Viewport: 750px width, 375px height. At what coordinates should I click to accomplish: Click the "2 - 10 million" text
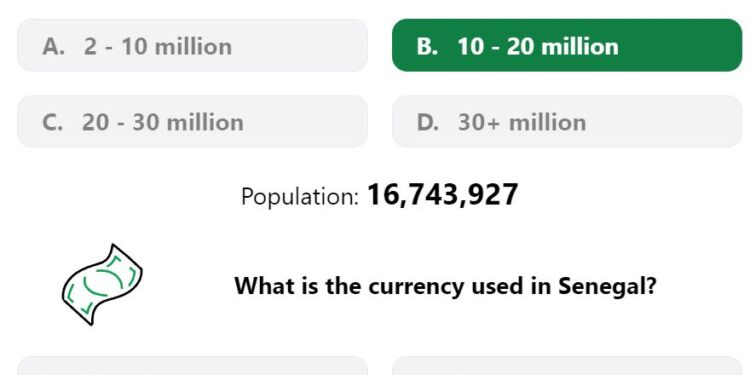(x=158, y=46)
